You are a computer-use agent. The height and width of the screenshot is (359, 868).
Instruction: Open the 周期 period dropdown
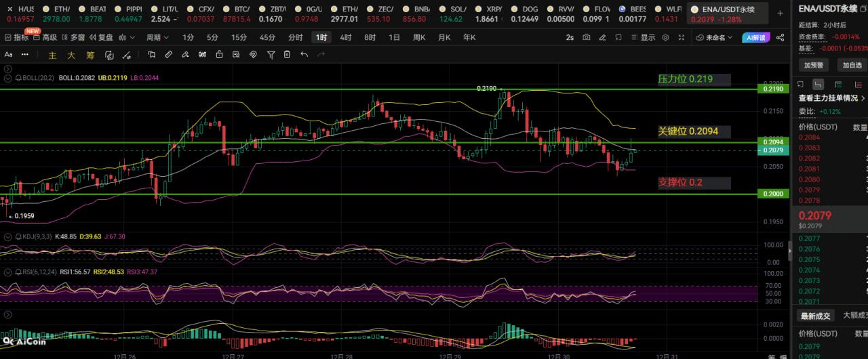[x=157, y=38]
